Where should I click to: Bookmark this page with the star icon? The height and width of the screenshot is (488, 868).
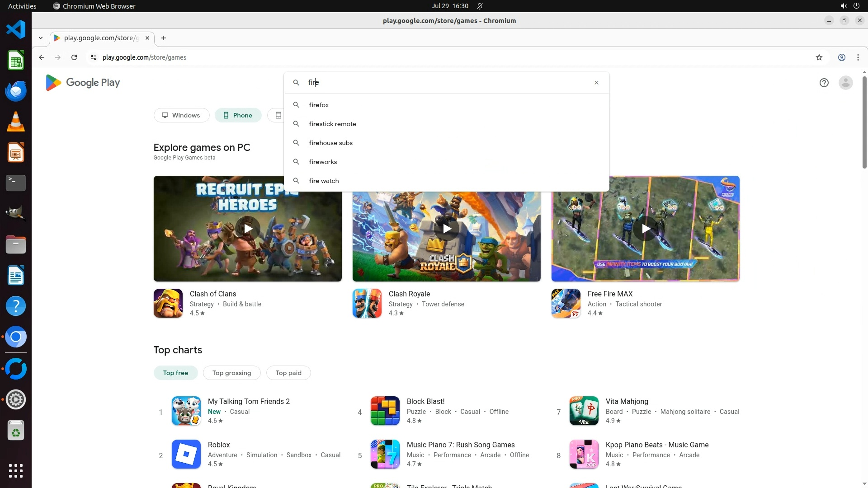coord(819,57)
